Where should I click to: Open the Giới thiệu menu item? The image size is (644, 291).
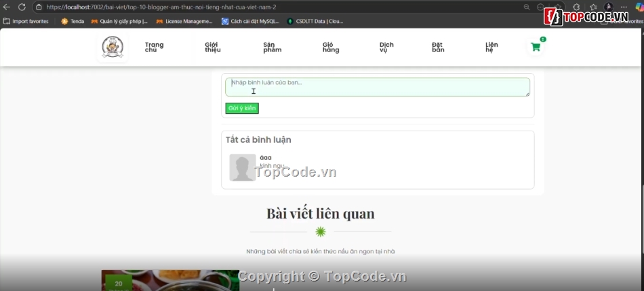pos(213,47)
